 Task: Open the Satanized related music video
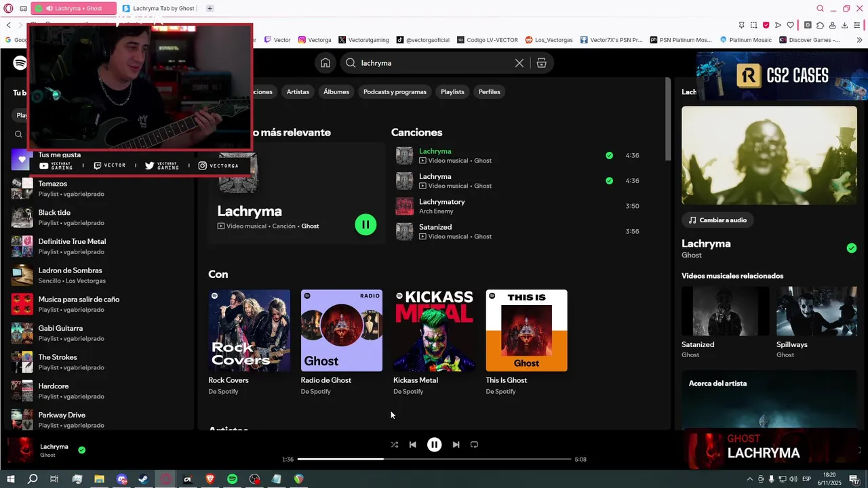725,322
